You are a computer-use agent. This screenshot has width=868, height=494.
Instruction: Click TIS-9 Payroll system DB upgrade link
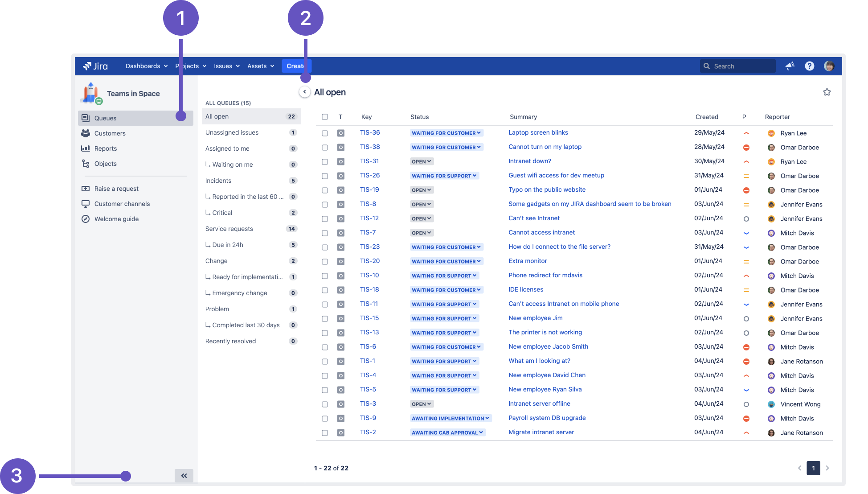point(547,418)
